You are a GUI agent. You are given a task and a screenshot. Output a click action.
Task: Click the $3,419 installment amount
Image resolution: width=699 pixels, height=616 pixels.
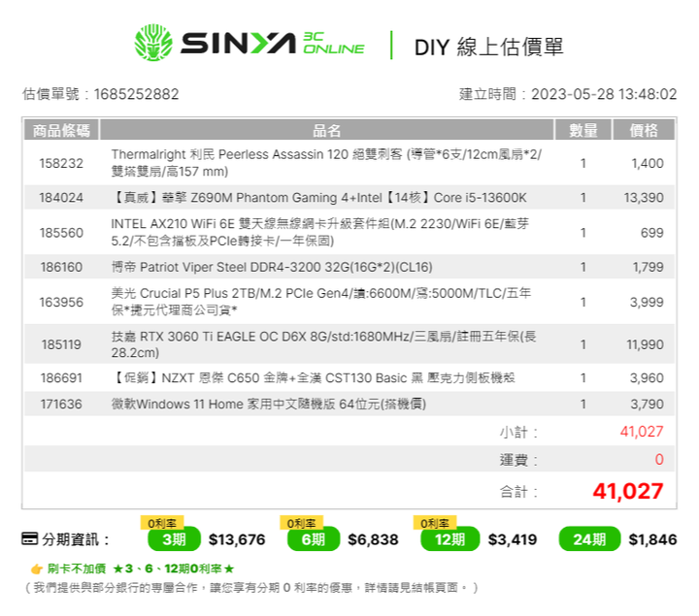tap(513, 539)
